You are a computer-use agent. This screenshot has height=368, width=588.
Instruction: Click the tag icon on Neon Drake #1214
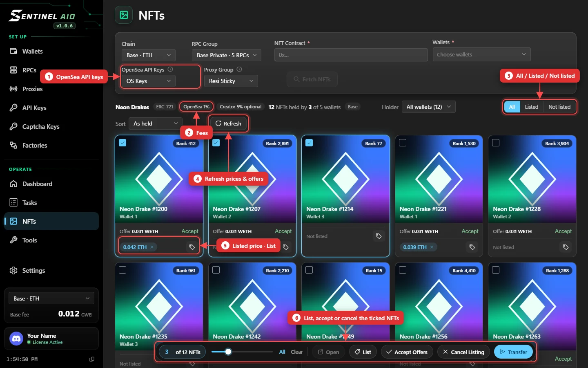coord(379,236)
